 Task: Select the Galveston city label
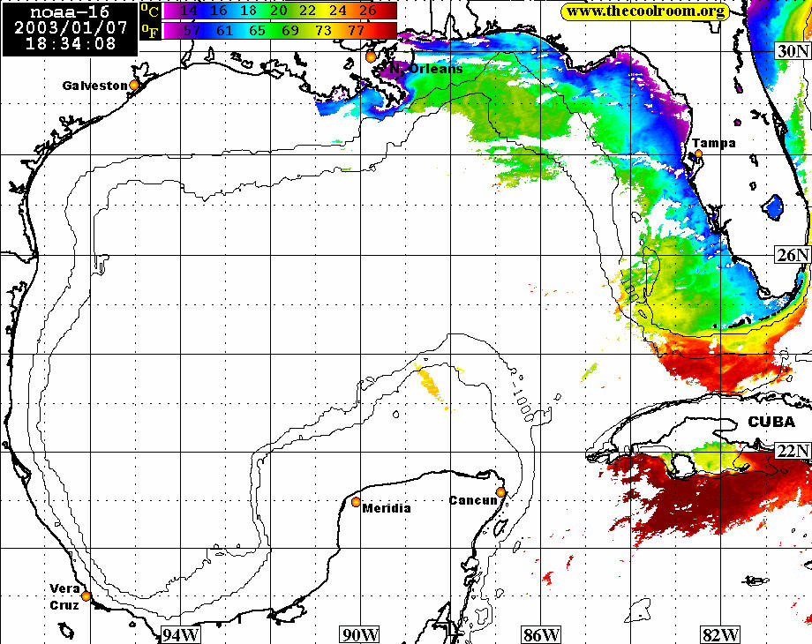[x=94, y=86]
